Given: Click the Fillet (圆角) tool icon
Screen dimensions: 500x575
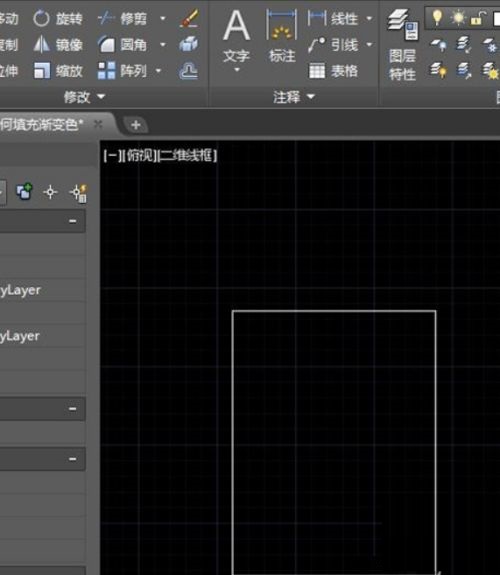Looking at the screenshot, I should [106, 45].
